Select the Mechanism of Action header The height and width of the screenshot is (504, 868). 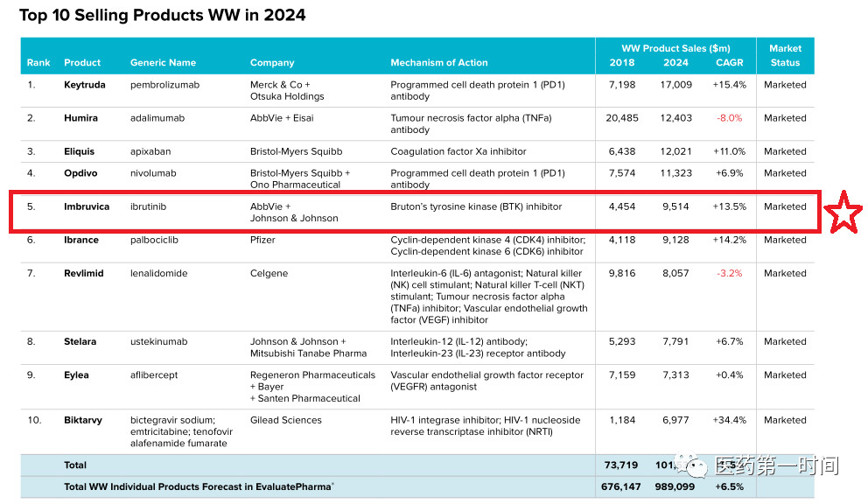click(x=439, y=63)
